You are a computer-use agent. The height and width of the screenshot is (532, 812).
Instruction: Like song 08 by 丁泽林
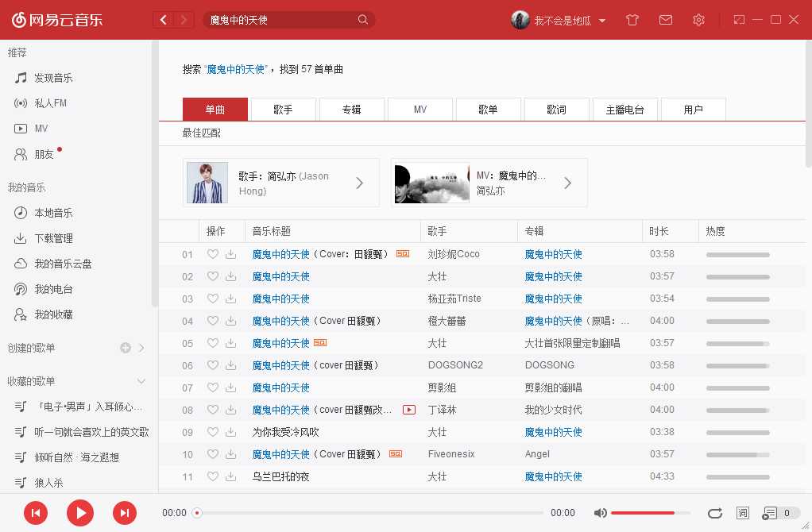213,410
